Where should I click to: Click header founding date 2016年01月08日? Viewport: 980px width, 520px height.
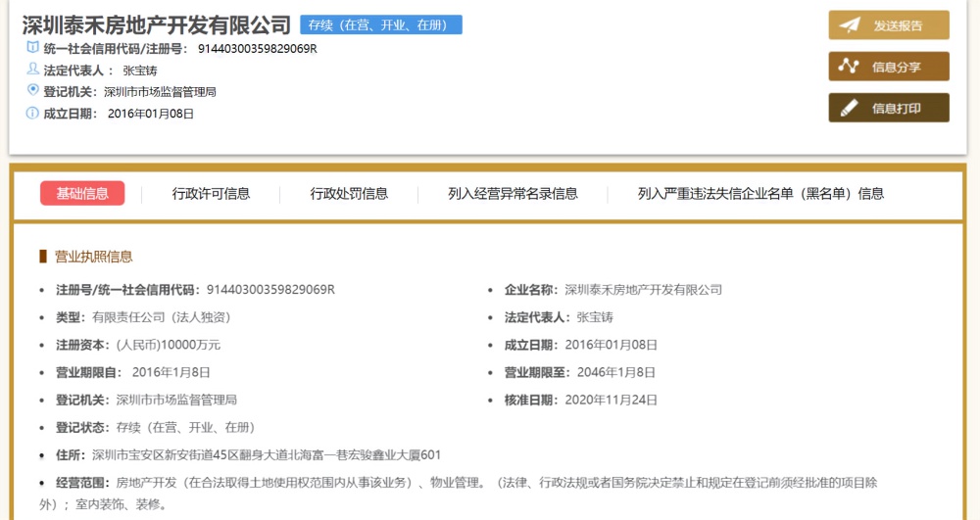(151, 114)
